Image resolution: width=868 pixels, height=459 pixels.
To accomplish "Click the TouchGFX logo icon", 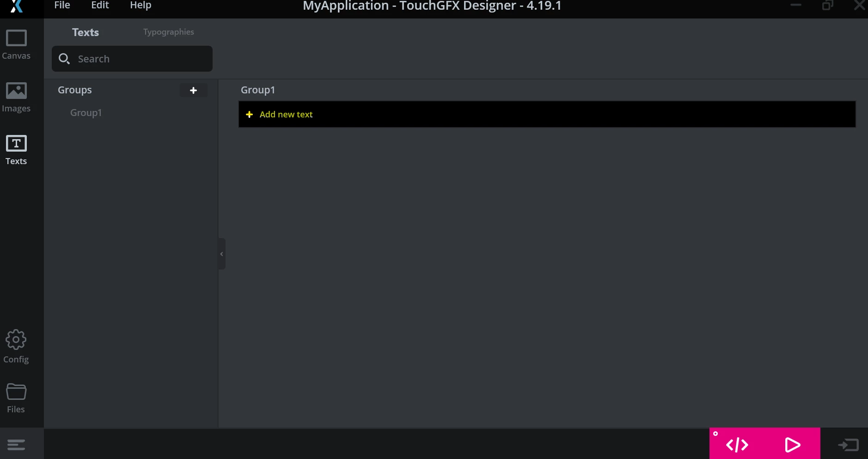I will (x=16, y=6).
